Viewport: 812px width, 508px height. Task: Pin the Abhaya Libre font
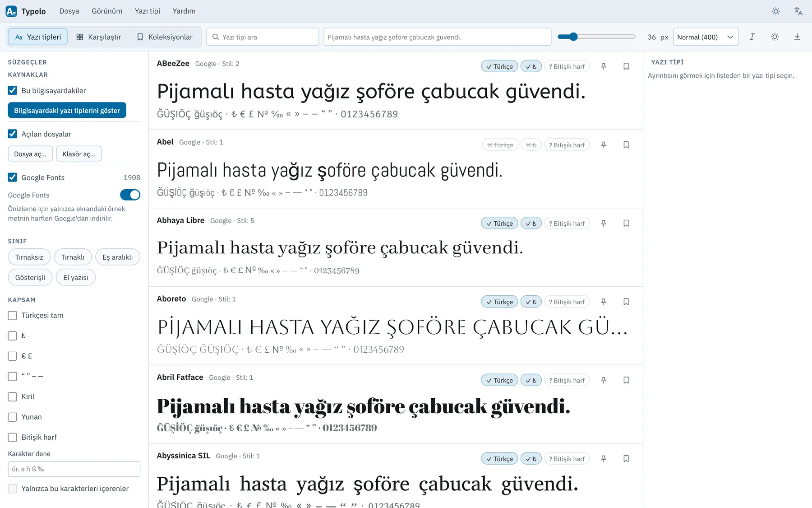click(x=604, y=224)
